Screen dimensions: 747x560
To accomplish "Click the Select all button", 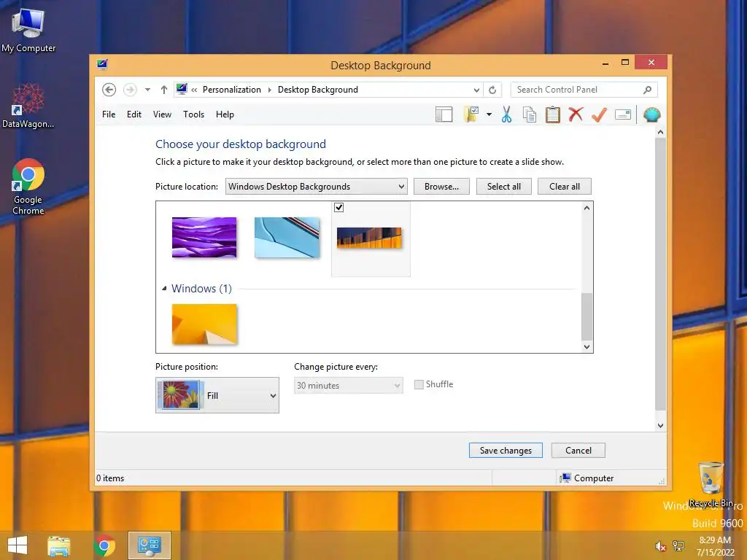I will click(x=503, y=186).
